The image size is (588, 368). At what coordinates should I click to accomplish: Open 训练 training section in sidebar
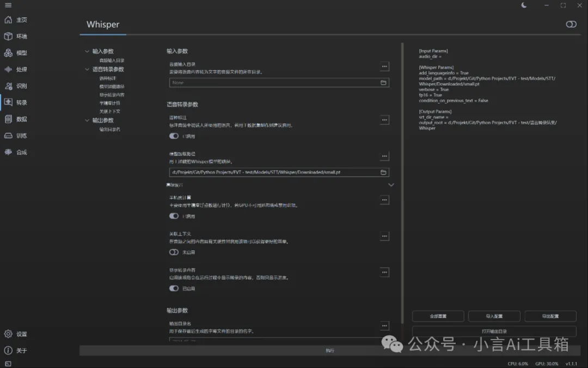pyautogui.click(x=16, y=136)
